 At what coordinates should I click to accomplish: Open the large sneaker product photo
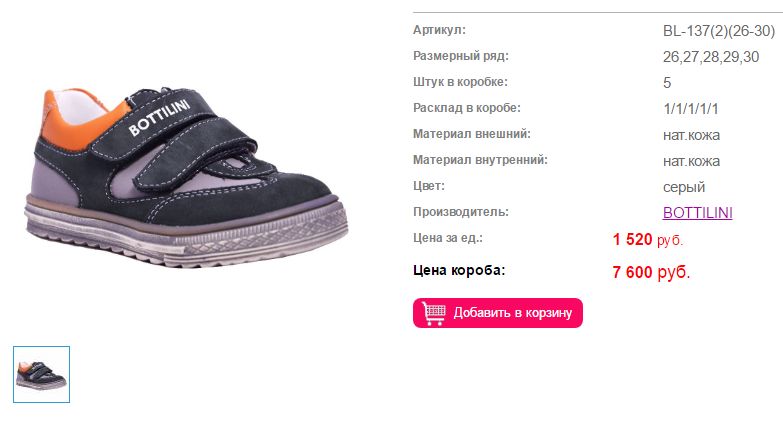pyautogui.click(x=186, y=177)
